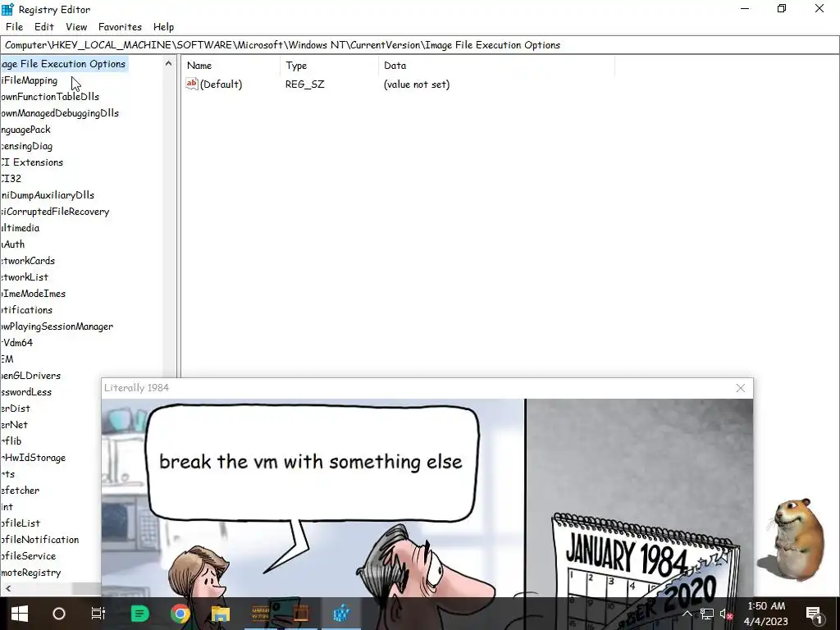Viewport: 840px width, 630px height.
Task: Select the NetworkCards key
Action: [x=27, y=261]
